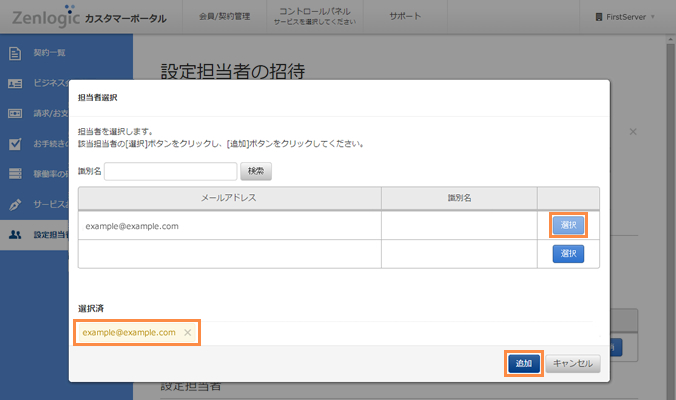Click the メールアドレス column header

click(229, 197)
